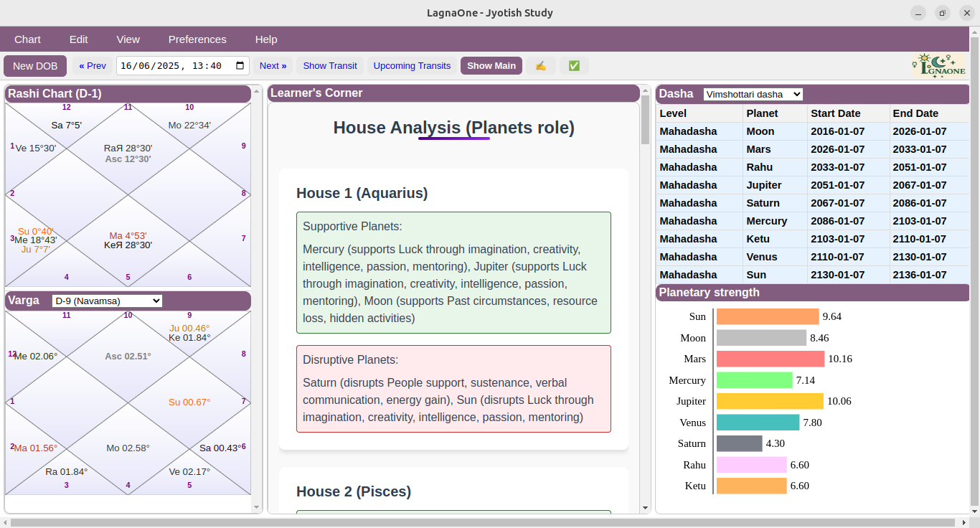Click the LagnaOne logo image
980x528 pixels.
939,65
